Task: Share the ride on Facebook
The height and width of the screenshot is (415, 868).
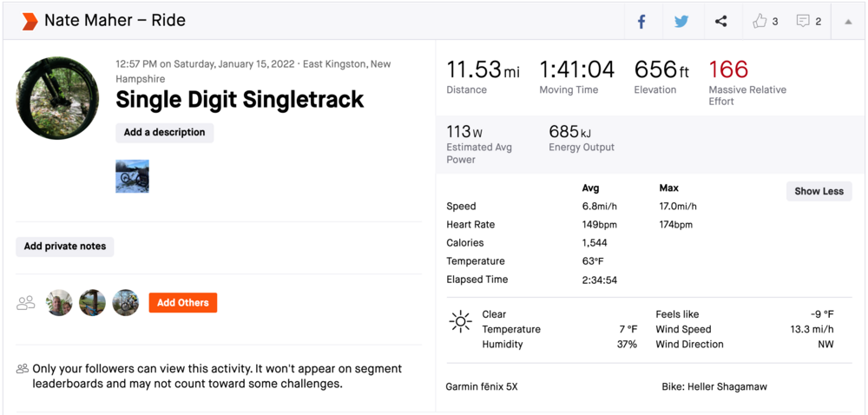Action: (641, 21)
